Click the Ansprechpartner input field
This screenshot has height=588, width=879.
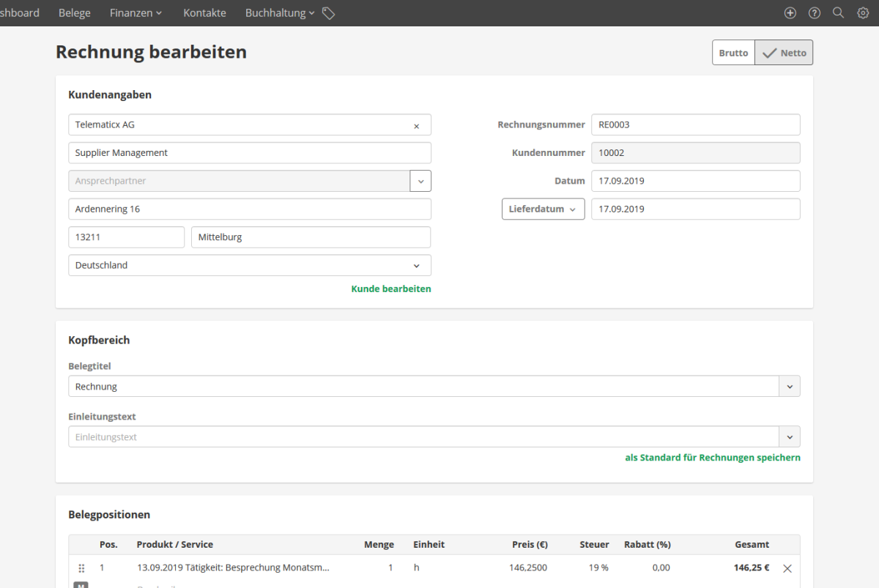tap(240, 181)
